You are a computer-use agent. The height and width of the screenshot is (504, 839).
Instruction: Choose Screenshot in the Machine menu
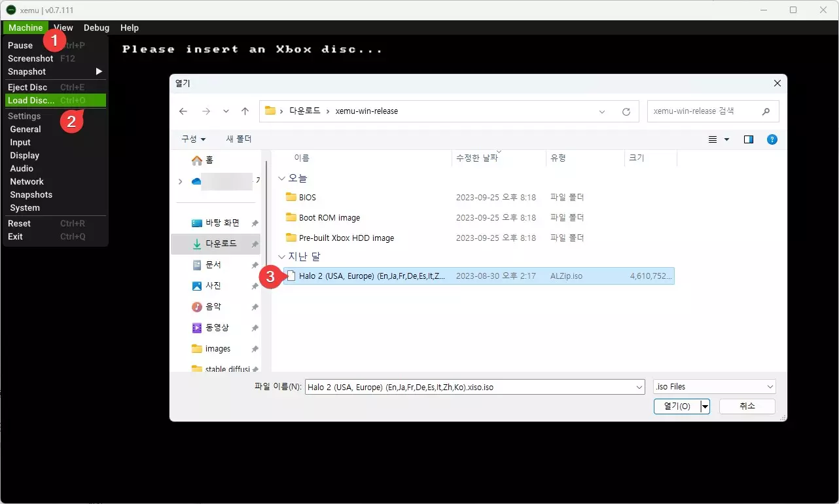(55, 58)
